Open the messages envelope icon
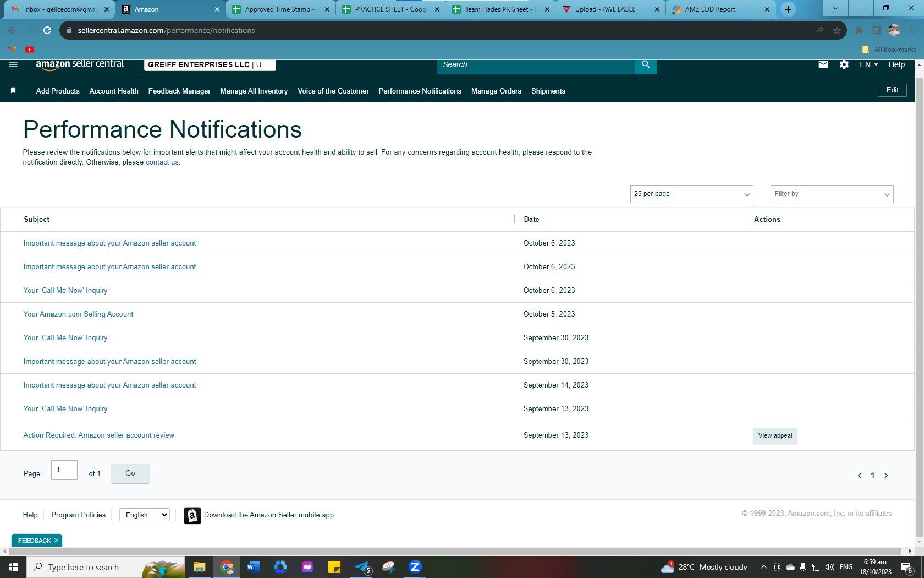 823,64
